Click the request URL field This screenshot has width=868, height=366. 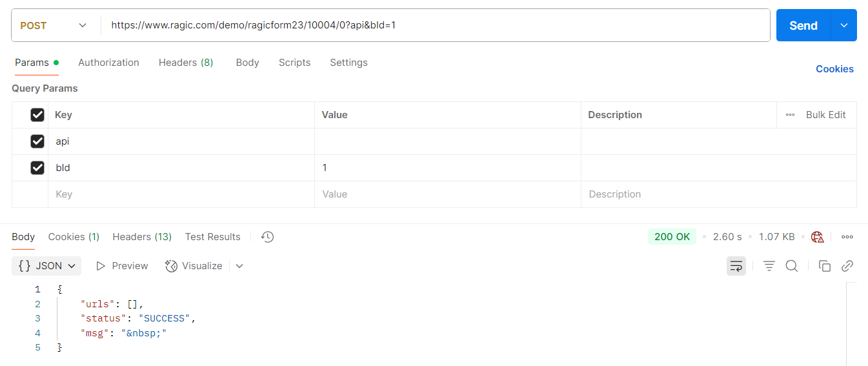click(x=436, y=25)
